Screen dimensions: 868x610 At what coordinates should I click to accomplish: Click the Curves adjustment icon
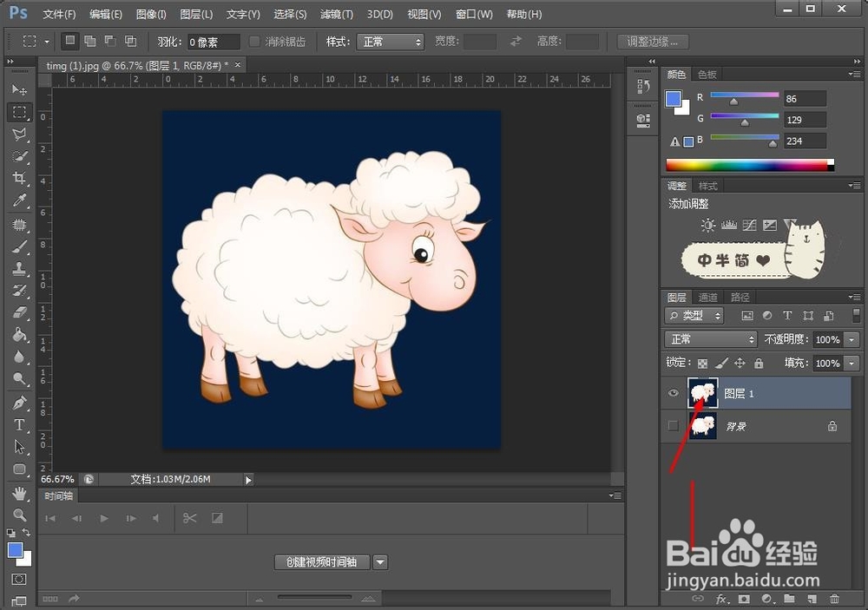coord(750,225)
